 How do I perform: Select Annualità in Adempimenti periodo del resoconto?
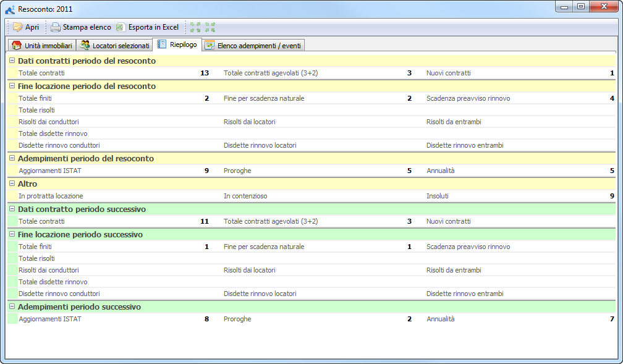(441, 171)
